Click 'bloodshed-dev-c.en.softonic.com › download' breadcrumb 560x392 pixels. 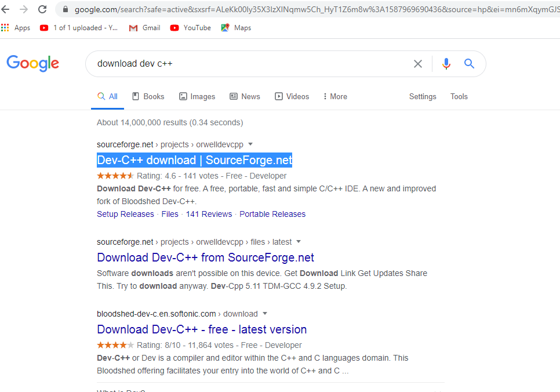[x=177, y=314]
